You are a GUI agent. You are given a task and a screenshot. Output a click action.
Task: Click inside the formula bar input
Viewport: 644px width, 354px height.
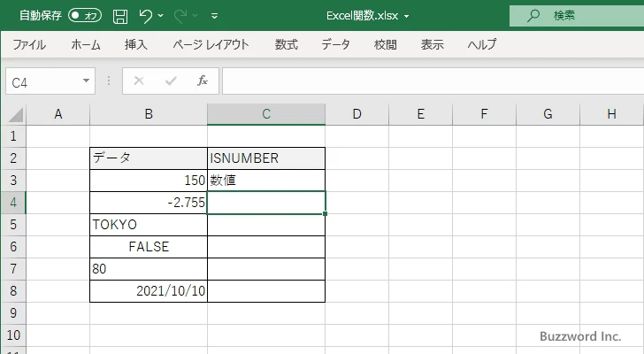pyautogui.click(x=433, y=81)
